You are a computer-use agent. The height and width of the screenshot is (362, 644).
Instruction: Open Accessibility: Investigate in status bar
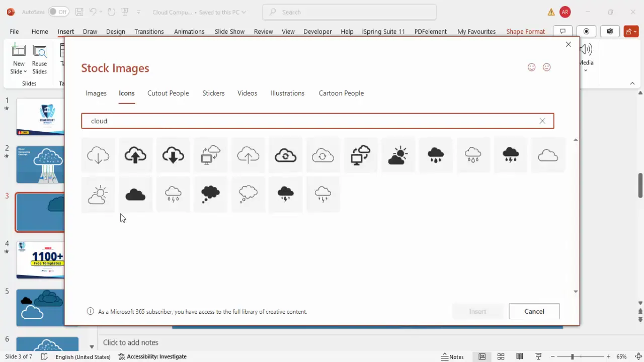152,356
